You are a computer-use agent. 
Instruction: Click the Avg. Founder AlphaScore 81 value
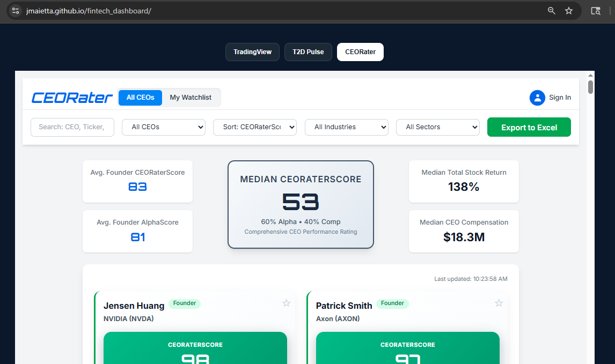[138, 237]
